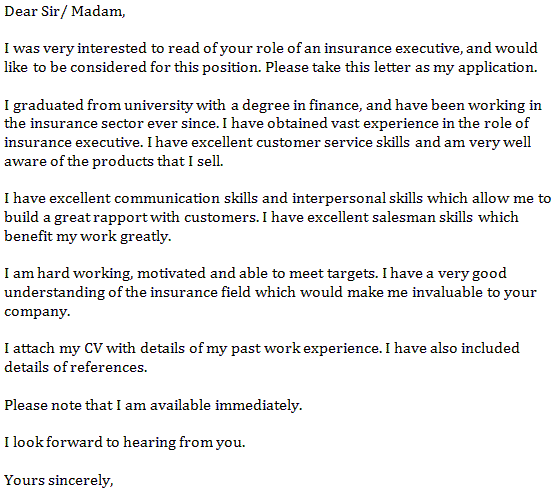Click the 'Dear Sir/ Madam,' salutation
The height and width of the screenshot is (498, 560).
pos(65,12)
